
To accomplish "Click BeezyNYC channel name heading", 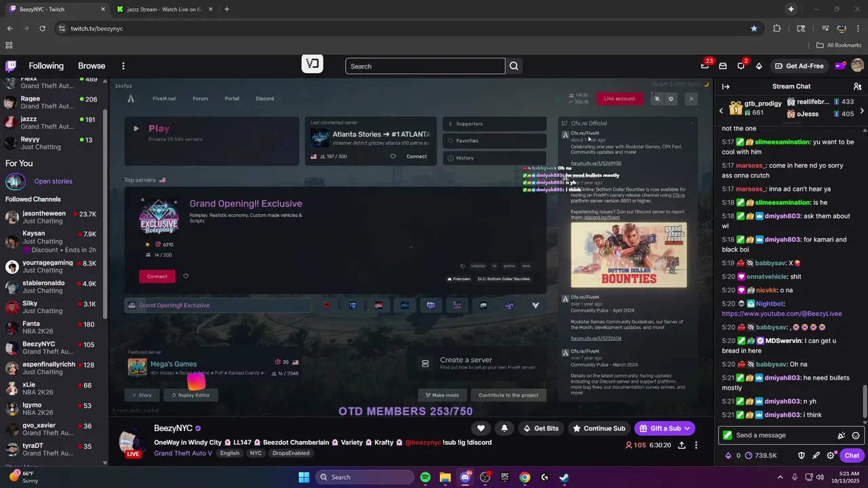I will (x=173, y=428).
